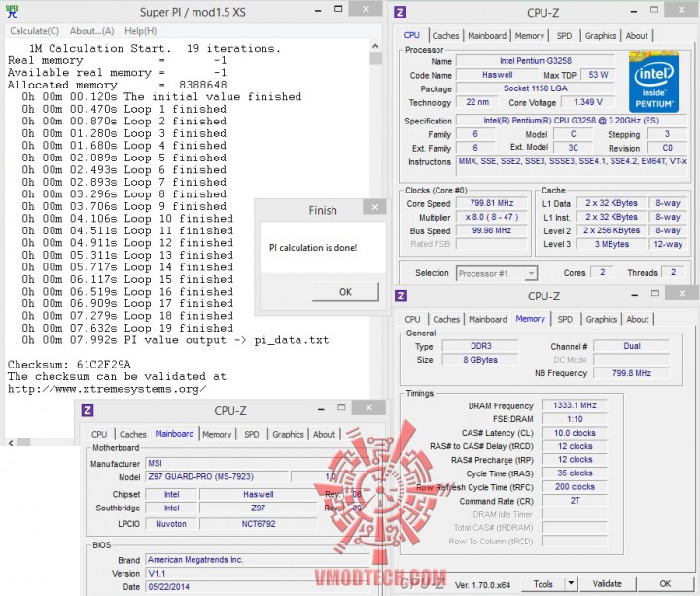Open the Processor #1 selection dropdown

[497, 273]
